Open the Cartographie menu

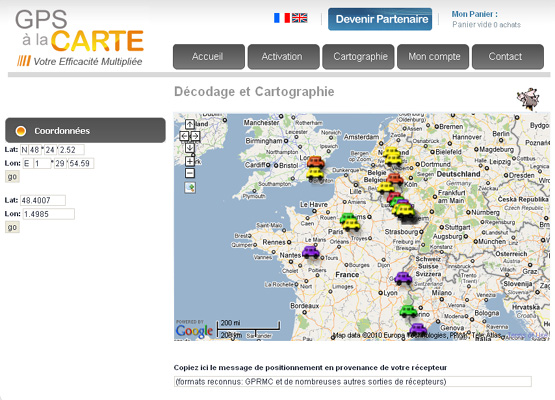[358, 57]
